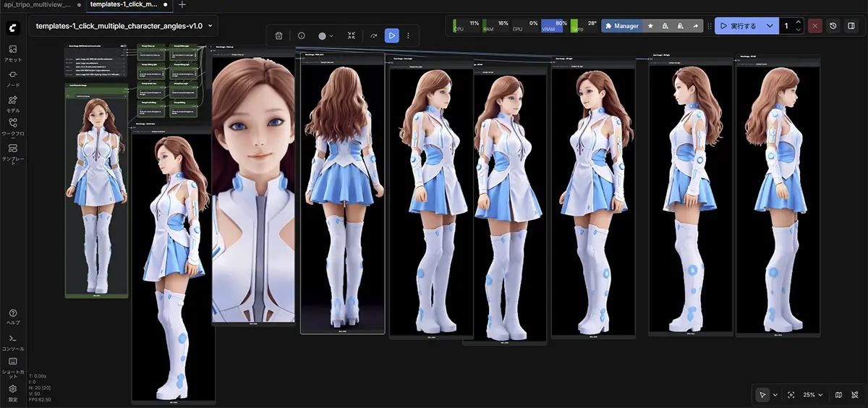This screenshot has width=868, height=408.
Task: Expand workflow name dropdown templates-1_click_multiple_character_angles-v1.0
Action: point(124,25)
